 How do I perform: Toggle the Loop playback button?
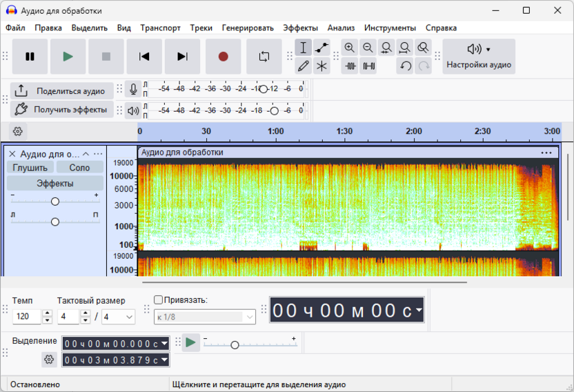coord(264,57)
